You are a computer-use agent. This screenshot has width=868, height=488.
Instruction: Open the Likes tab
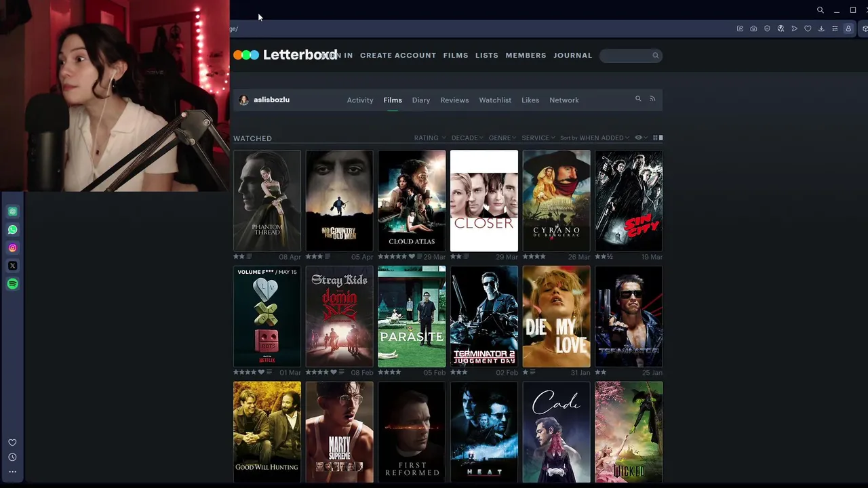(x=530, y=100)
